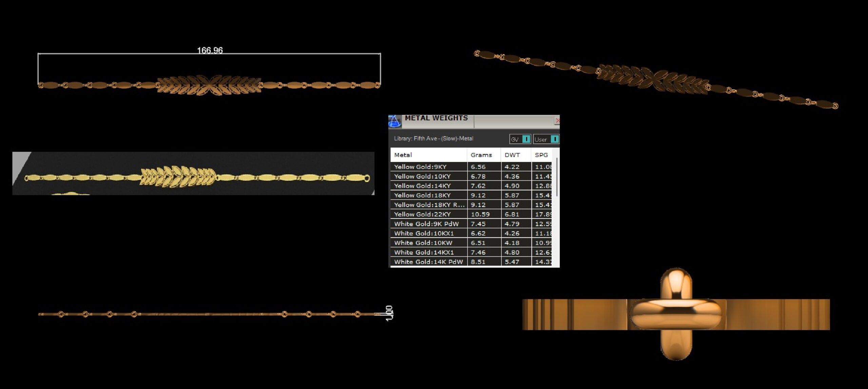Toggle the GV library switch
This screenshot has height=389, width=868.
tap(526, 139)
